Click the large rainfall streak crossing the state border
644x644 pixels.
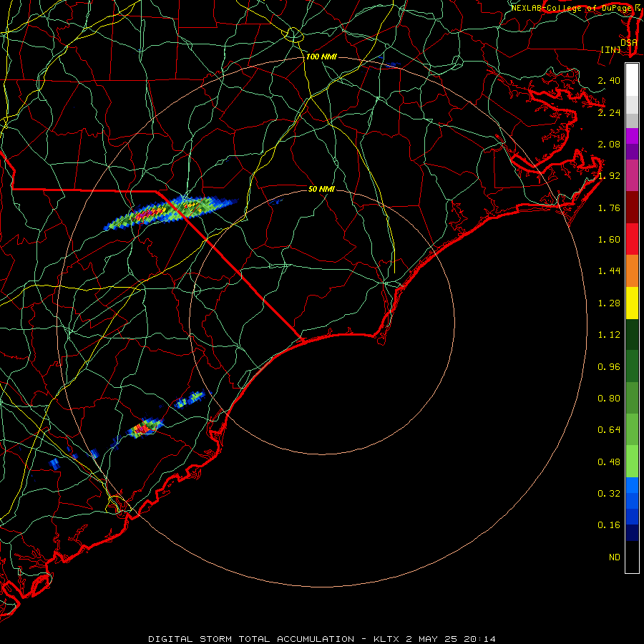pos(172,212)
